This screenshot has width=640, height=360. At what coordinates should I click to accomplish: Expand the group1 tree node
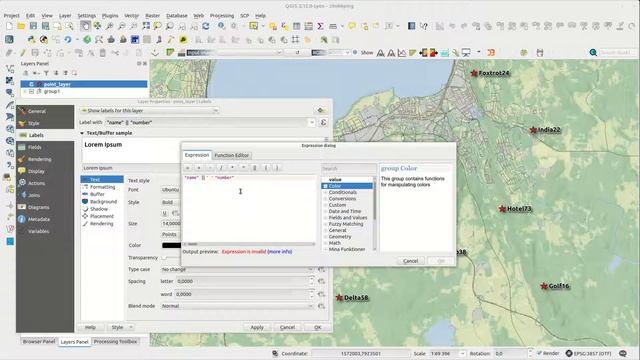tap(25, 91)
